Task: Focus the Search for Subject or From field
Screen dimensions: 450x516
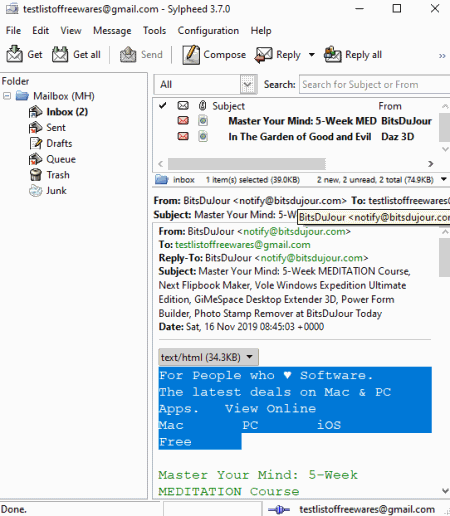Action: coord(375,84)
